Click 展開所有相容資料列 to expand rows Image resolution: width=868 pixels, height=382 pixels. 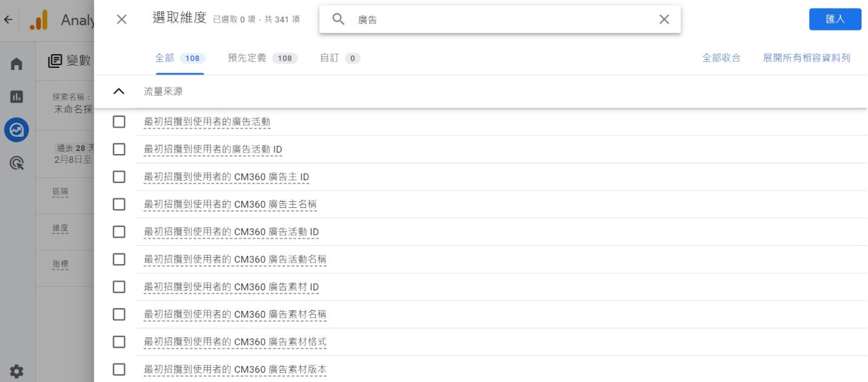point(806,57)
